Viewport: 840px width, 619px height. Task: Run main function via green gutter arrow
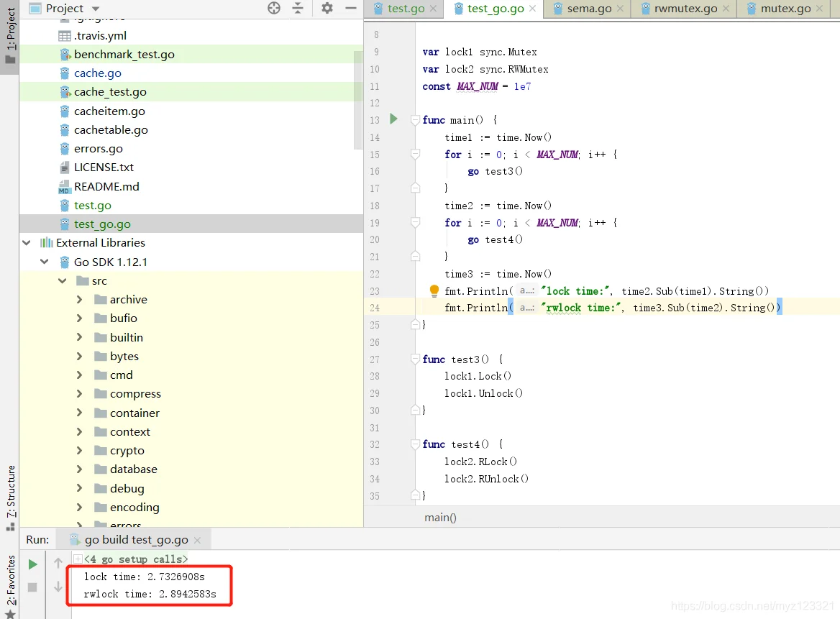click(394, 119)
